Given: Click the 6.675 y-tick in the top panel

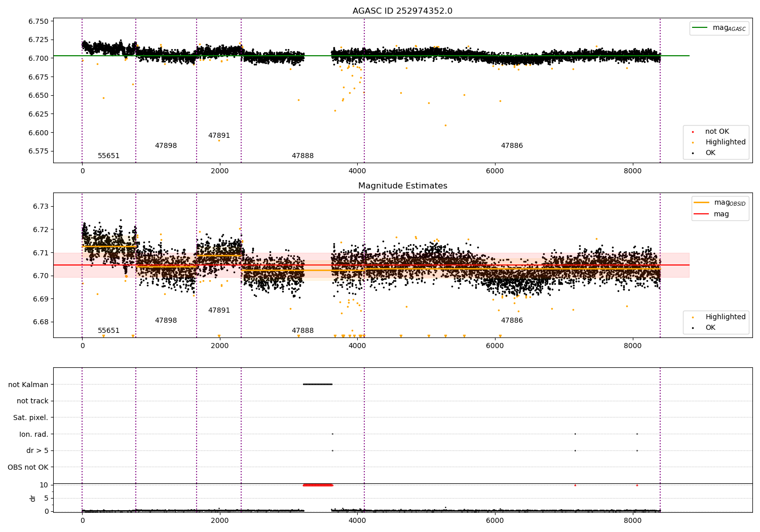Looking at the screenshot, I should [x=39, y=77].
